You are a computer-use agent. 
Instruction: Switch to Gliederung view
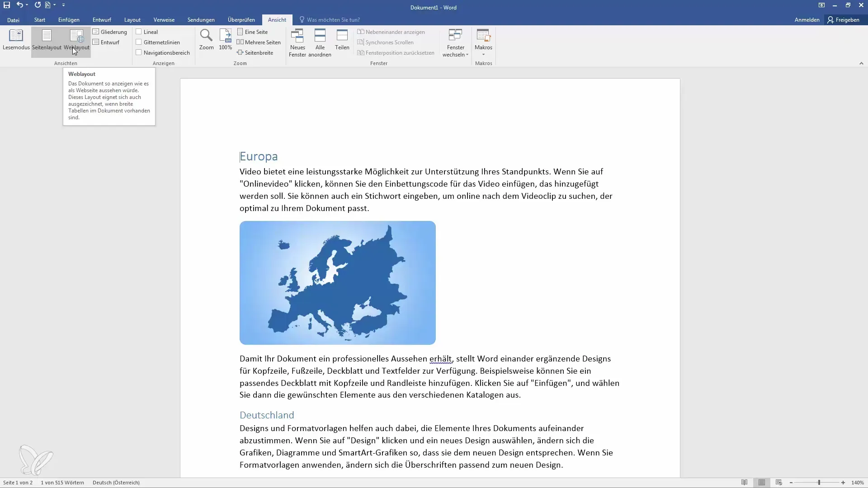[110, 32]
